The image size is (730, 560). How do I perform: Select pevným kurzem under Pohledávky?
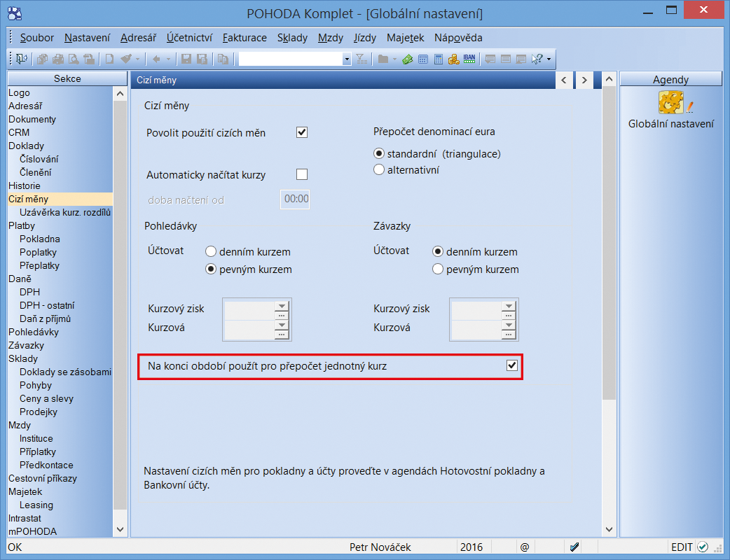[211, 269]
